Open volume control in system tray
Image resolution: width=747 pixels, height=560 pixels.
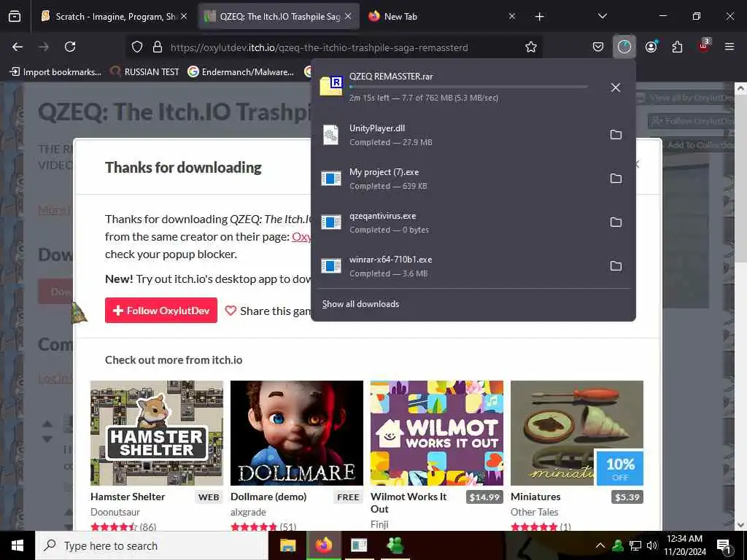[x=651, y=545]
